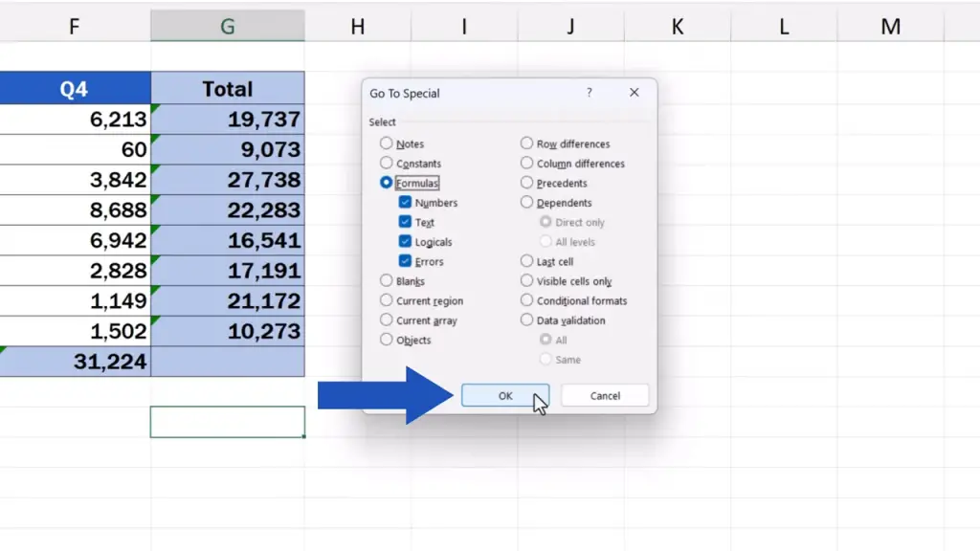This screenshot has width=980, height=551.
Task: Select the Objects radio option
Action: click(387, 340)
